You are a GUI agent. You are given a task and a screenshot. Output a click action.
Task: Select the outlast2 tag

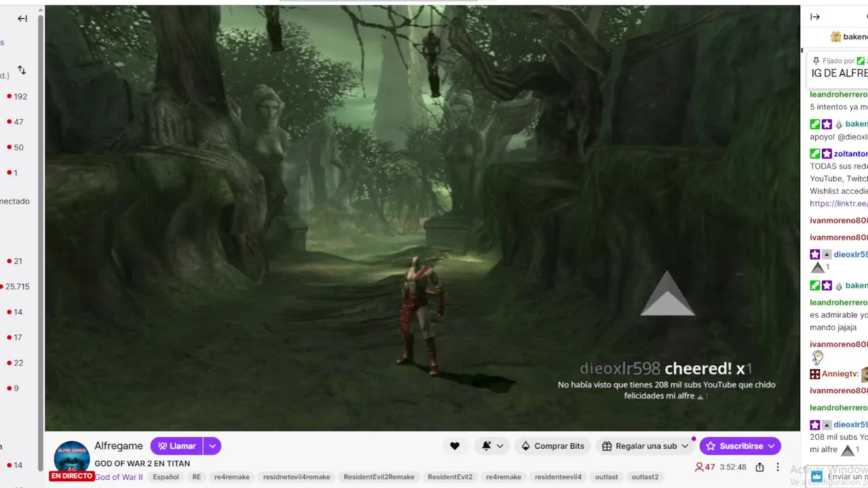tap(645, 477)
